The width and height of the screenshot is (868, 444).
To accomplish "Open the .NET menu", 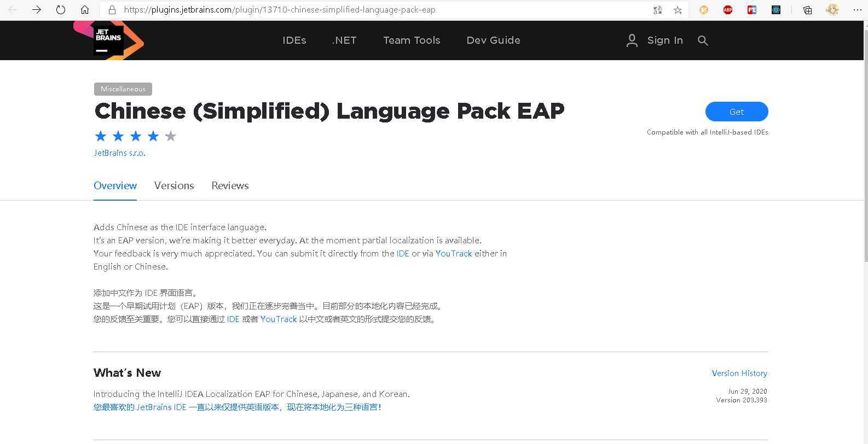I will (x=344, y=40).
